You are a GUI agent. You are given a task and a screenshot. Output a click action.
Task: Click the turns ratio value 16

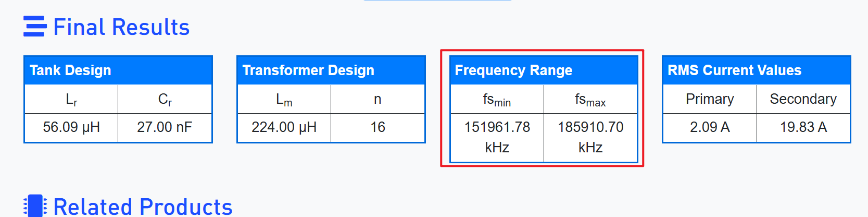click(378, 127)
